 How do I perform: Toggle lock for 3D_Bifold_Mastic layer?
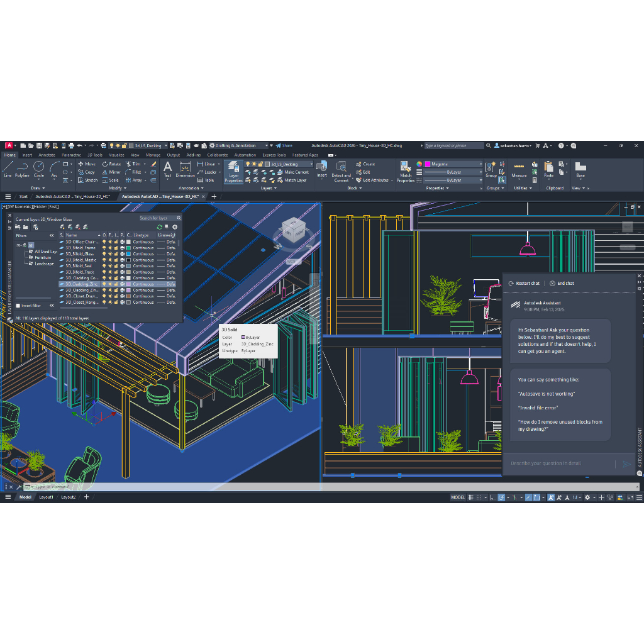coord(116,260)
